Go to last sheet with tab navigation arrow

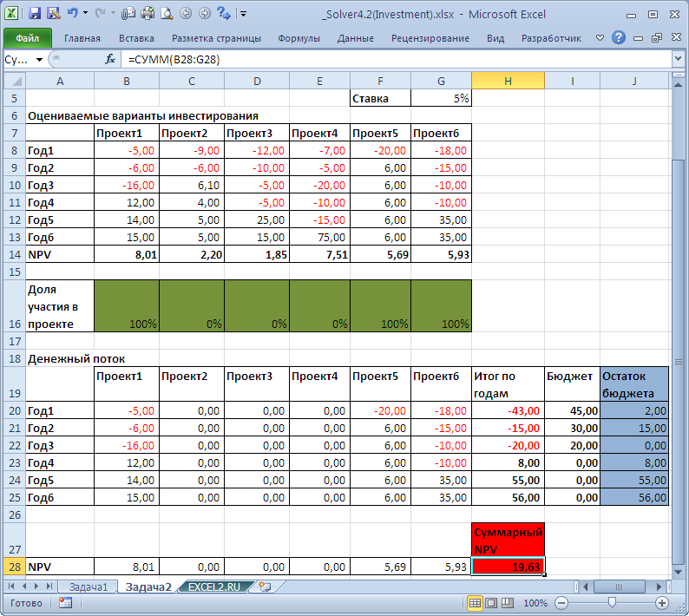[49, 587]
